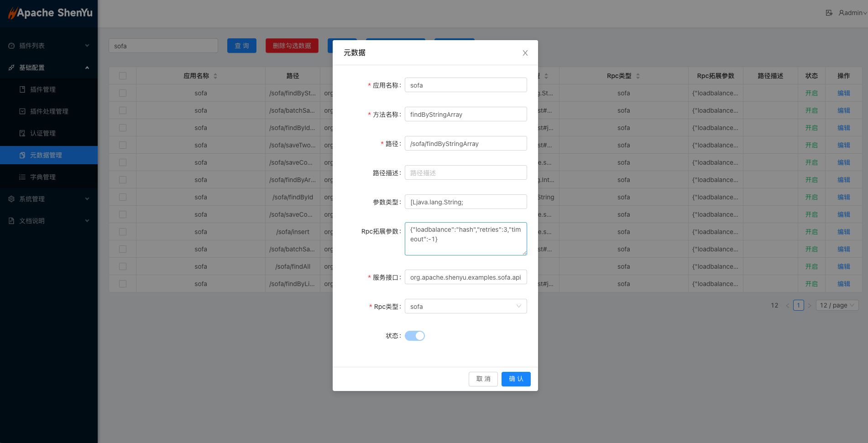Click the plugin handler management icon
868x443 pixels.
coord(22,111)
